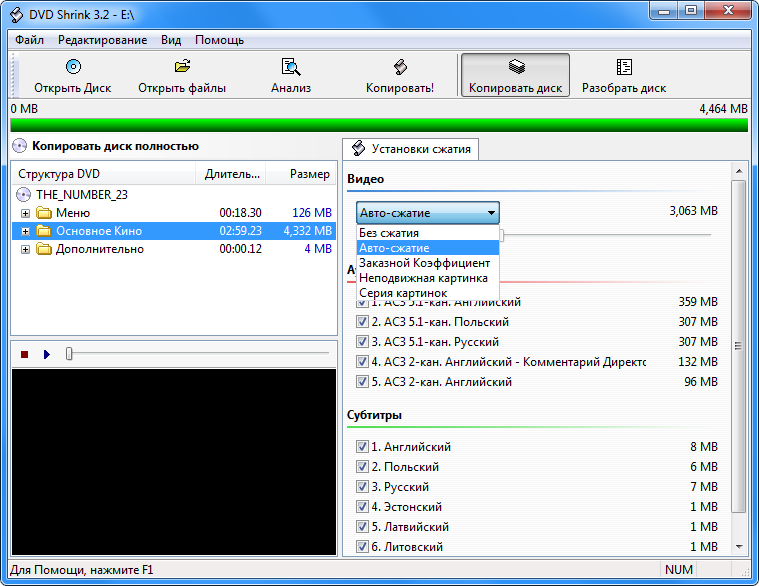Viewport: 759px width, 586px height.
Task: Expand the Меню tree node
Action: (x=26, y=213)
